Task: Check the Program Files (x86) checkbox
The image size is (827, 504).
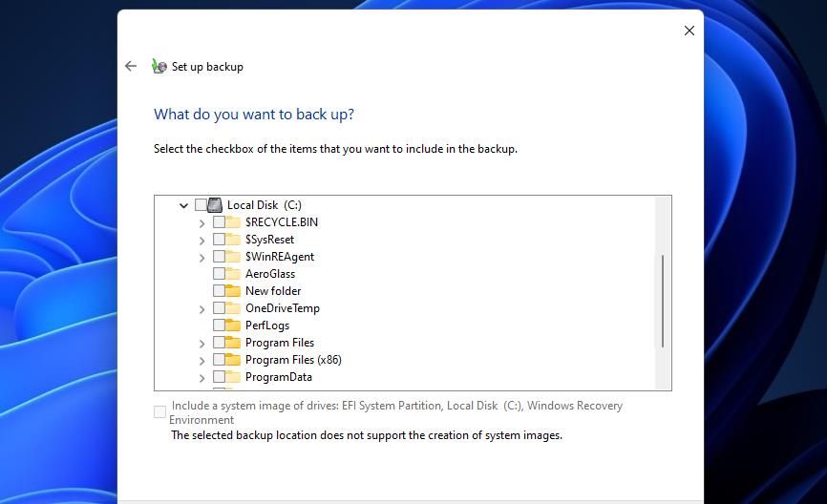Action: tap(219, 360)
